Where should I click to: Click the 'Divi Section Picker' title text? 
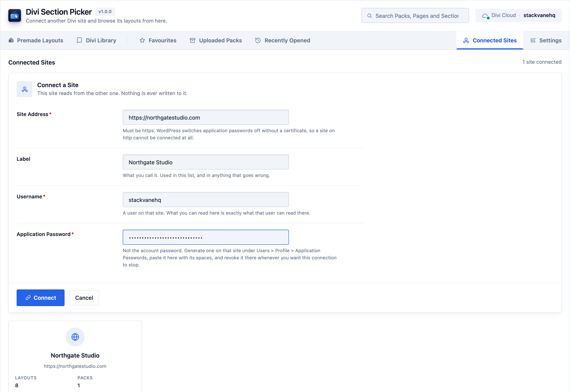(x=59, y=12)
